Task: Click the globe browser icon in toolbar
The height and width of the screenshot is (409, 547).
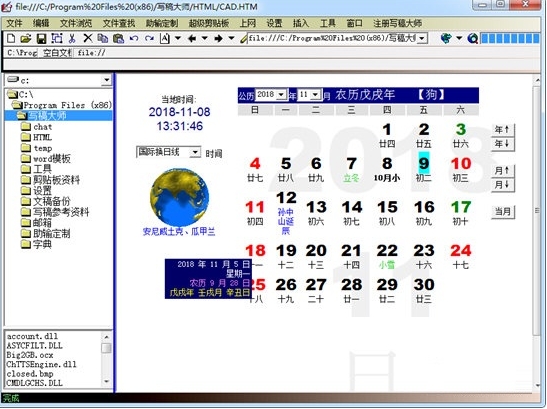Action: pos(446,38)
